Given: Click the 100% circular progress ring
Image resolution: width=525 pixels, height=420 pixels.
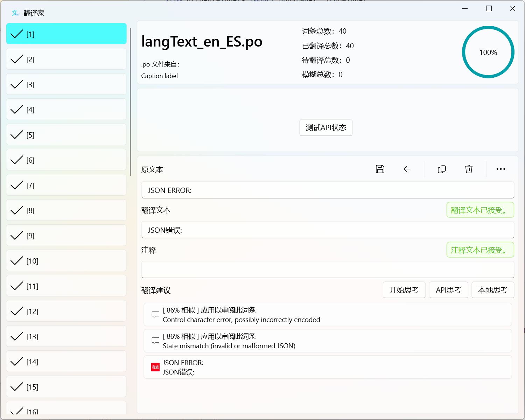Looking at the screenshot, I should point(488,52).
